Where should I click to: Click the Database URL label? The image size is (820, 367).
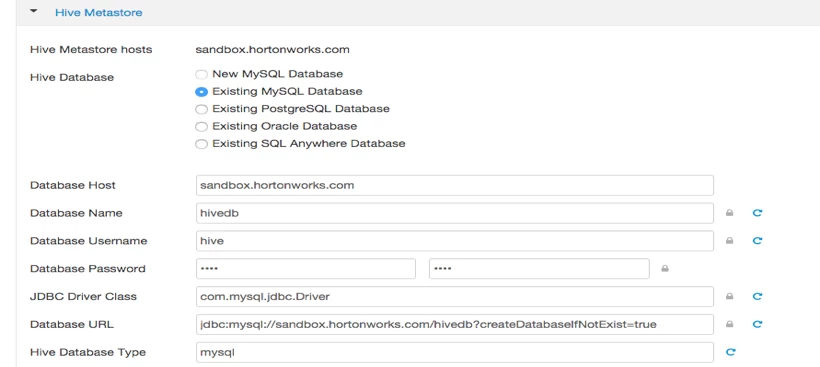coord(72,324)
